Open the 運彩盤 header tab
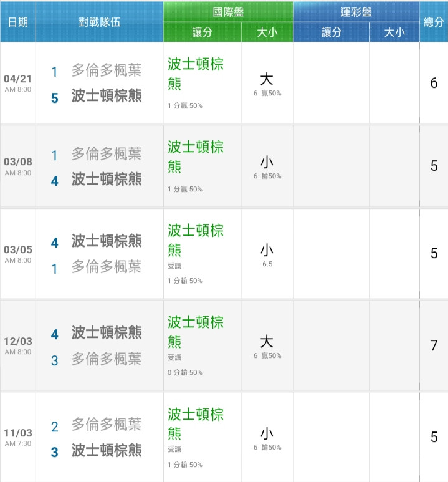The height and width of the screenshot is (482, 448). [x=356, y=12]
